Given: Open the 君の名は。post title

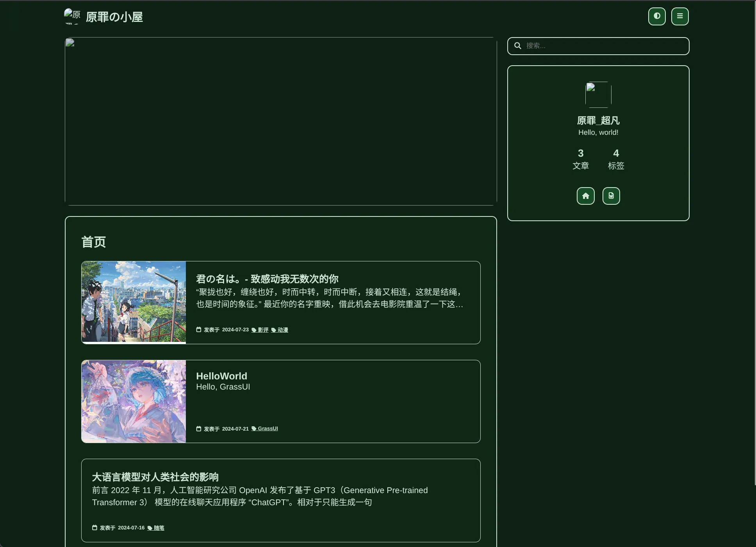Looking at the screenshot, I should [x=267, y=279].
